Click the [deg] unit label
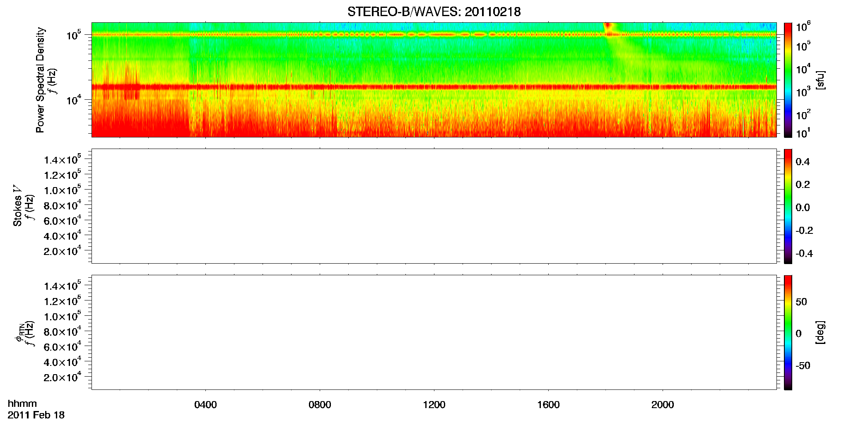 pos(820,332)
